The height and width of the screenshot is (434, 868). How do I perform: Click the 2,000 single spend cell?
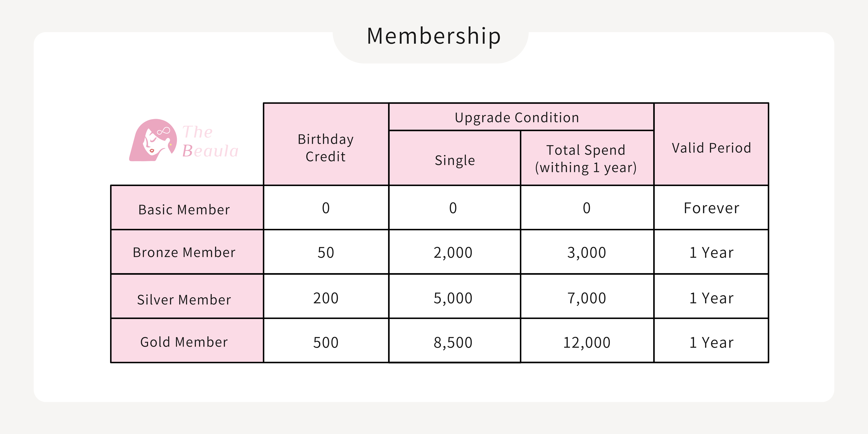tap(455, 252)
